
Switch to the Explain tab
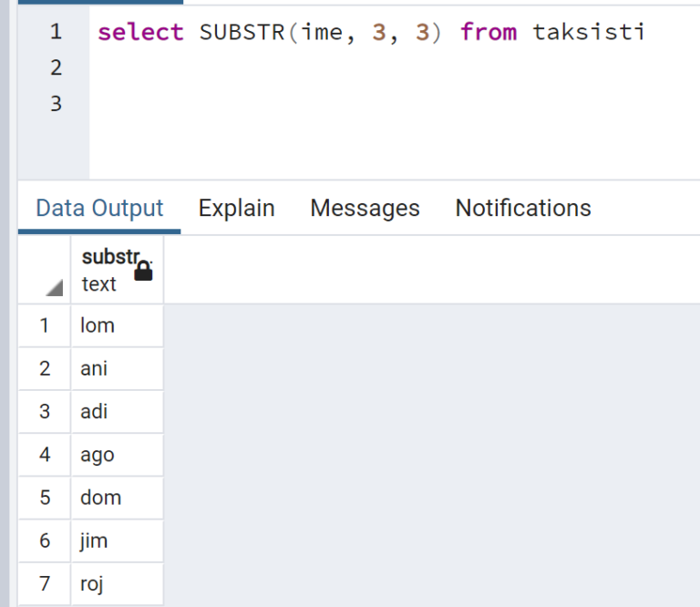coord(237,208)
